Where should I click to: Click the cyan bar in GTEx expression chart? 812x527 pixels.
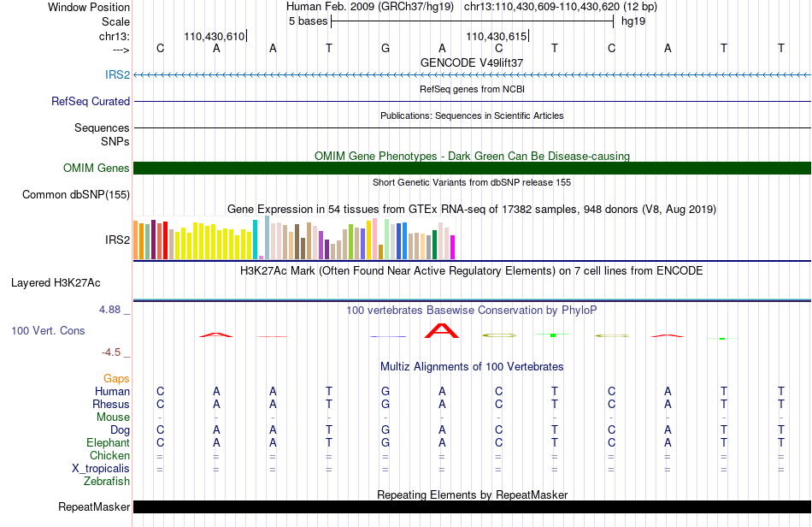pos(255,240)
